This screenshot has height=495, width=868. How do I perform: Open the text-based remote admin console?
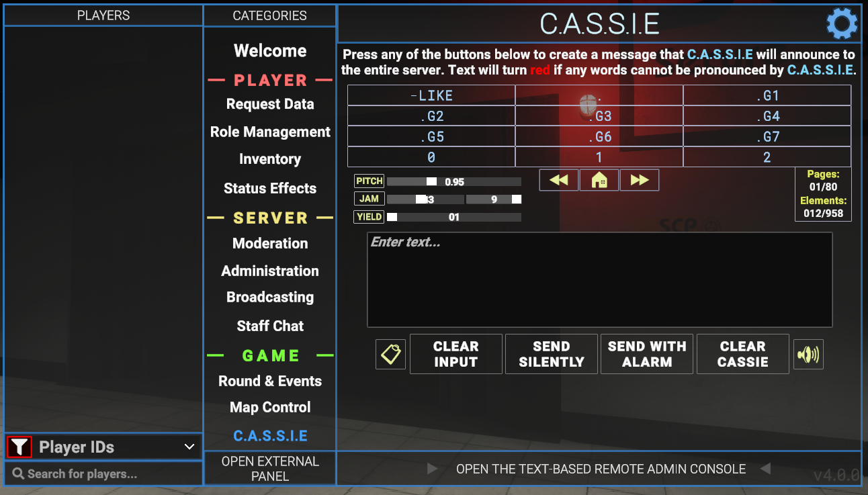(x=601, y=469)
